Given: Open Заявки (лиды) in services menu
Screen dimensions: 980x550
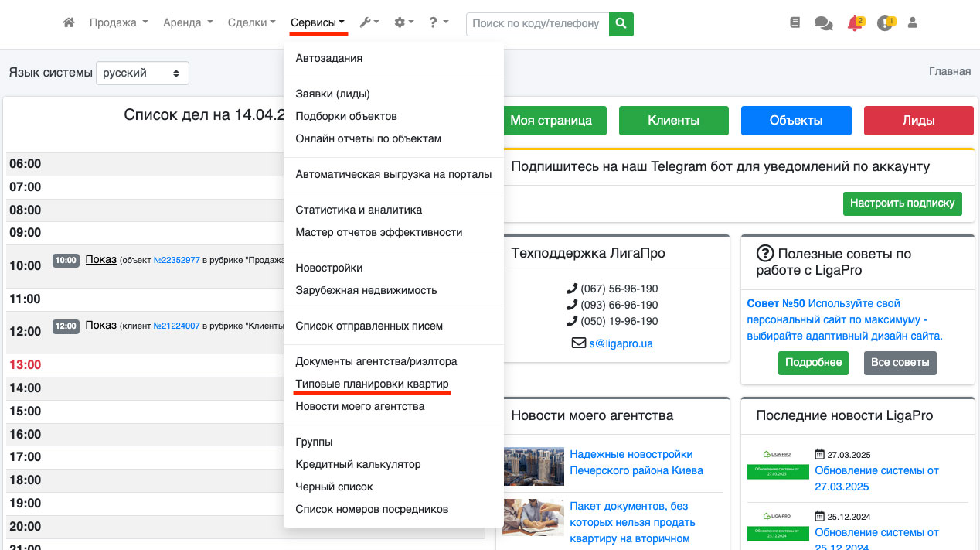Looking at the screenshot, I should [332, 94].
